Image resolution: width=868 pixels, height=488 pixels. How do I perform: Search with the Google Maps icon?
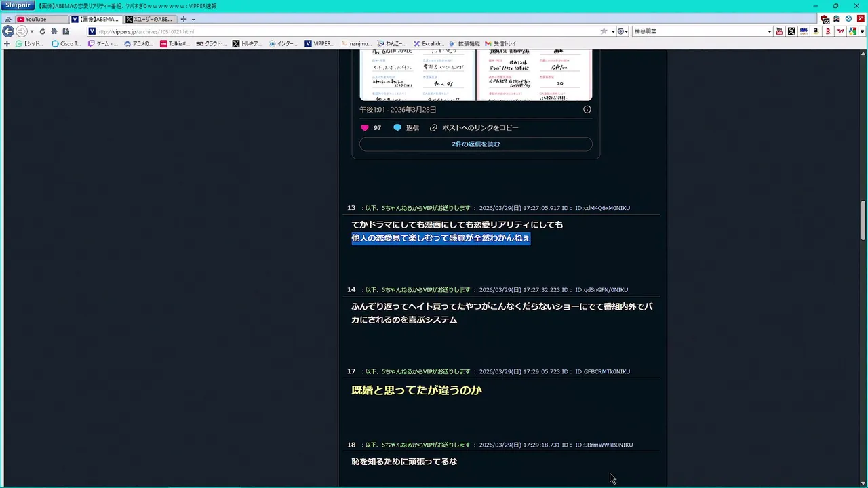click(x=852, y=31)
